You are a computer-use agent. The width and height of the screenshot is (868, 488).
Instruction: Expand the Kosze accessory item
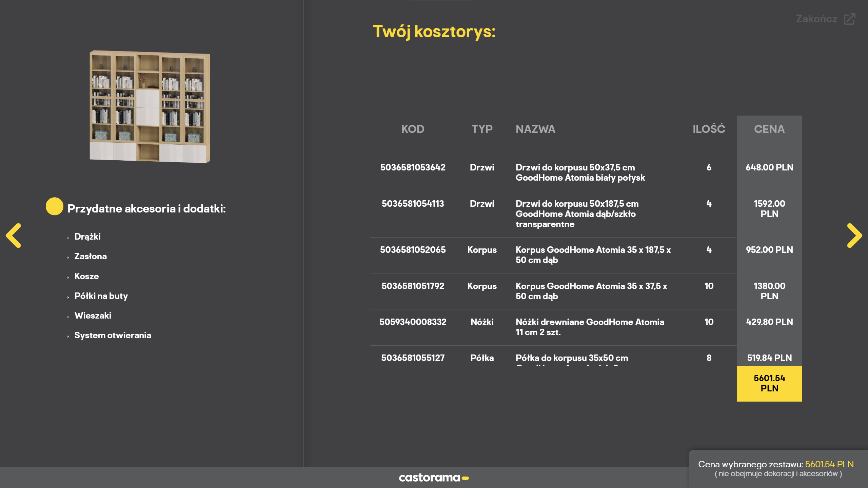(86, 276)
